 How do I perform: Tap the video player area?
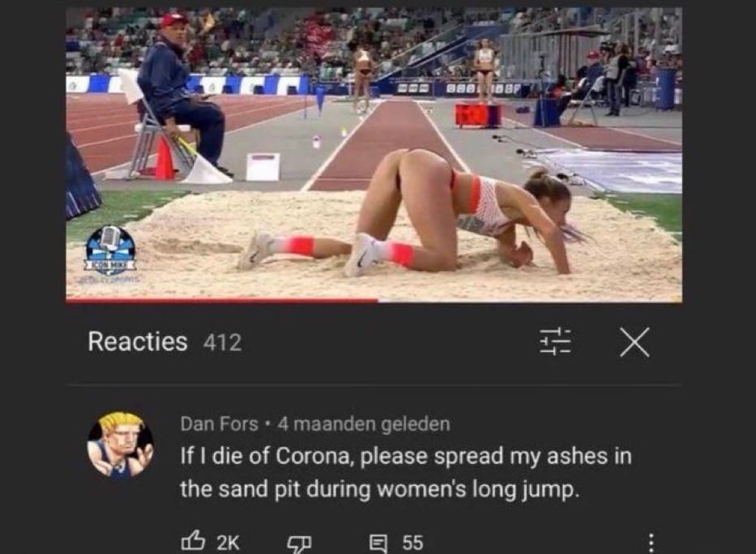pyautogui.click(x=374, y=153)
